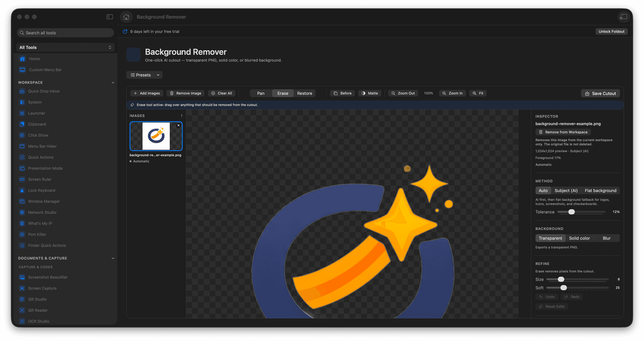Collapse the Workspace section
Screen dimensions: 644x341
[113, 83]
